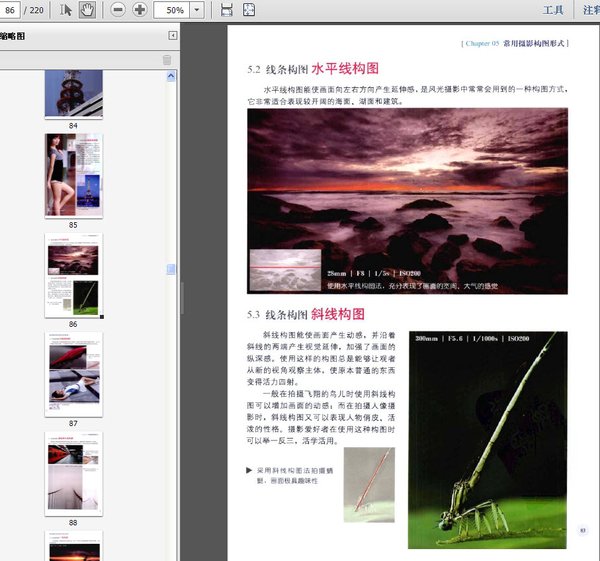This screenshot has width=600, height=561.
Task: Click the navigation pane divider handle
Action: point(182,298)
